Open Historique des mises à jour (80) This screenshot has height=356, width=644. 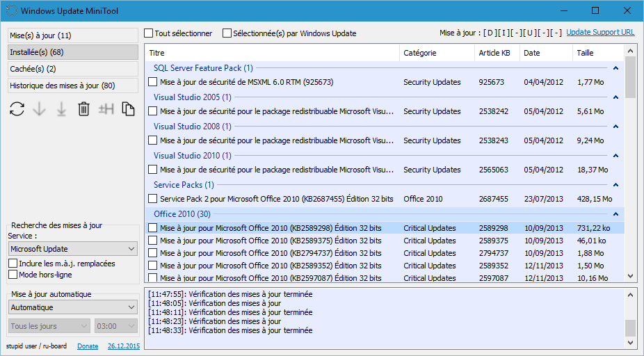73,86
